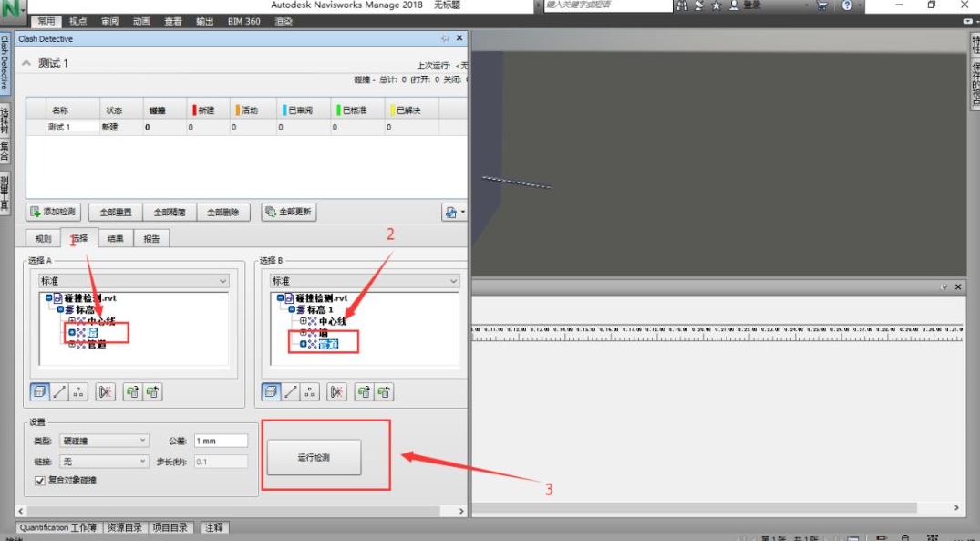The width and height of the screenshot is (980, 541).
Task: Select lines mode in Selection B
Action: (291, 392)
